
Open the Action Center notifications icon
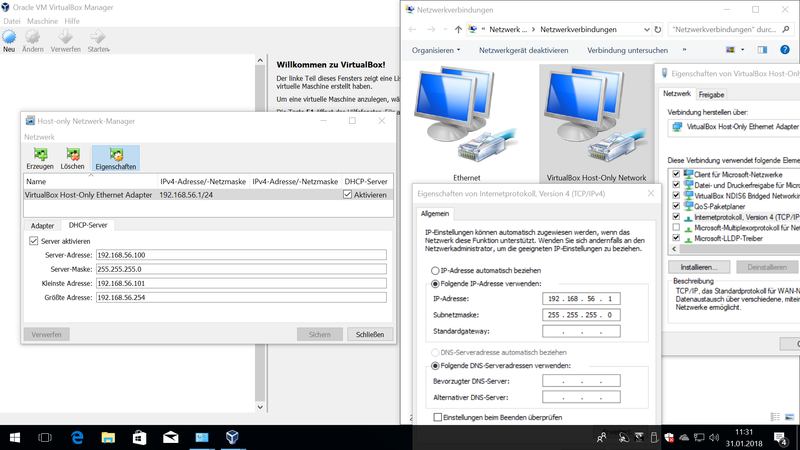[x=781, y=437]
